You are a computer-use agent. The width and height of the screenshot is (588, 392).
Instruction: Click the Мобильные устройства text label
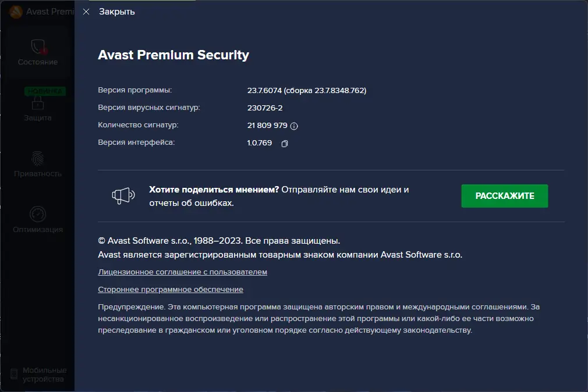click(x=45, y=375)
